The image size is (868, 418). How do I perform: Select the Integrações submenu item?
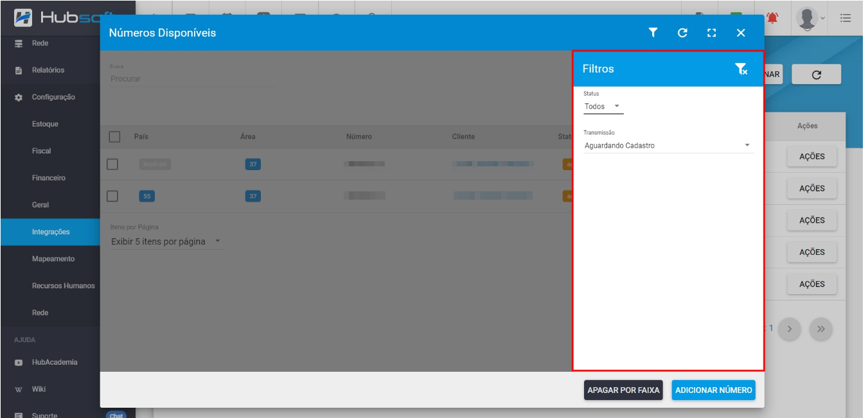(x=50, y=232)
